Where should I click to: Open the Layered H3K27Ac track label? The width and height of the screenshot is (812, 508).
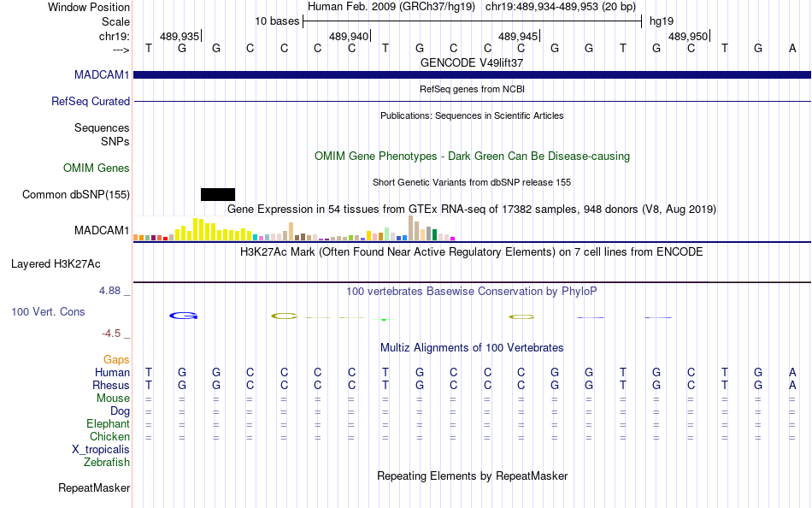click(x=56, y=264)
